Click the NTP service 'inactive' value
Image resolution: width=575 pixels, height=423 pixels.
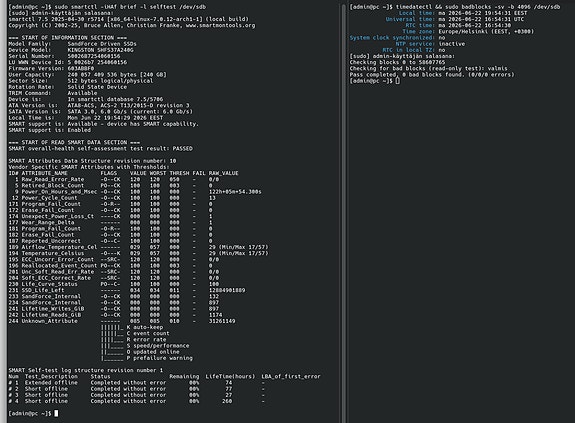point(452,44)
